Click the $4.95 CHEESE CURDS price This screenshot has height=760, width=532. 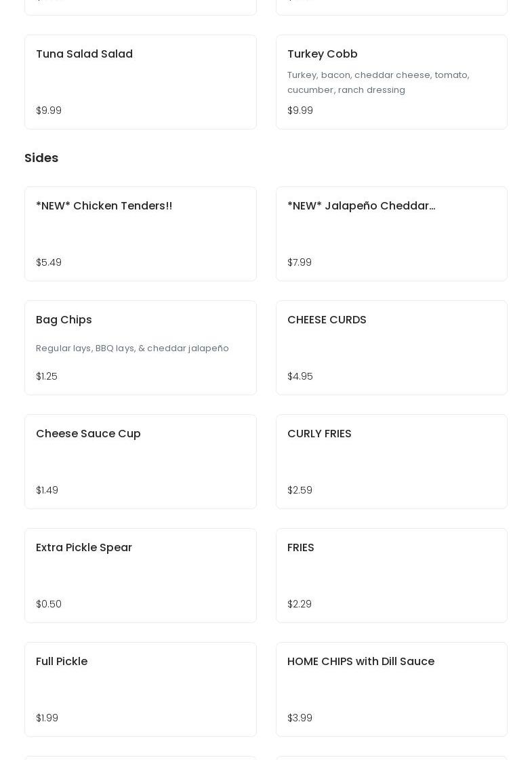300,376
